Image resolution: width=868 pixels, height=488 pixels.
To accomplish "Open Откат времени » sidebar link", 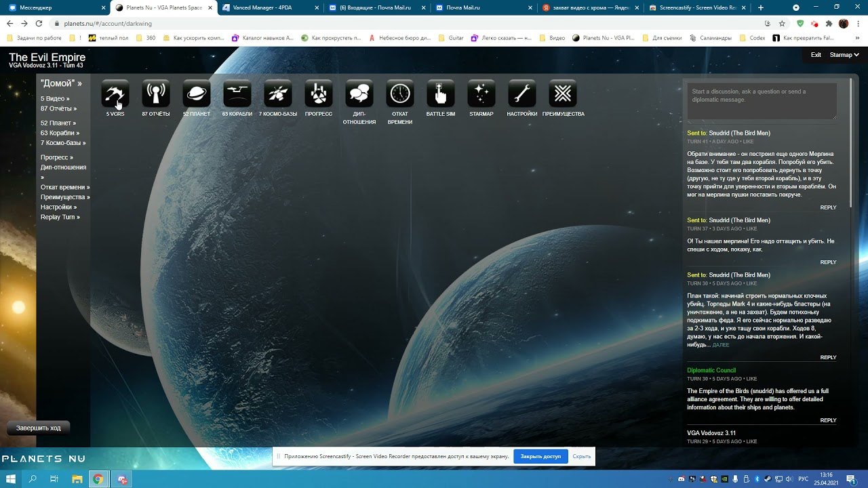I will tap(65, 187).
